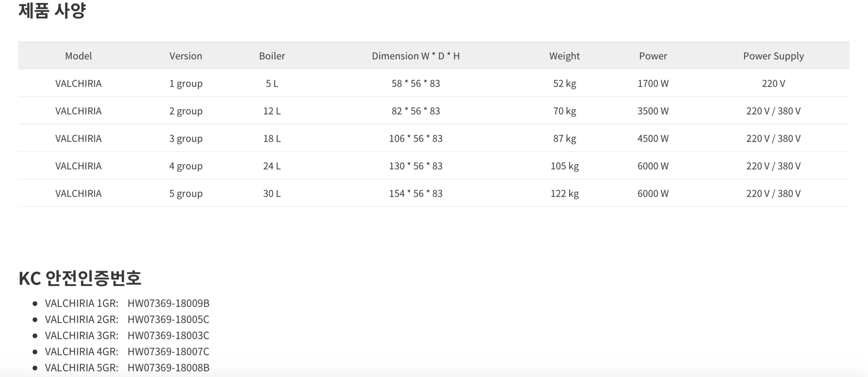868x377 pixels.
Task: Click the VALCHIRIA 3GR list item
Action: 81,335
